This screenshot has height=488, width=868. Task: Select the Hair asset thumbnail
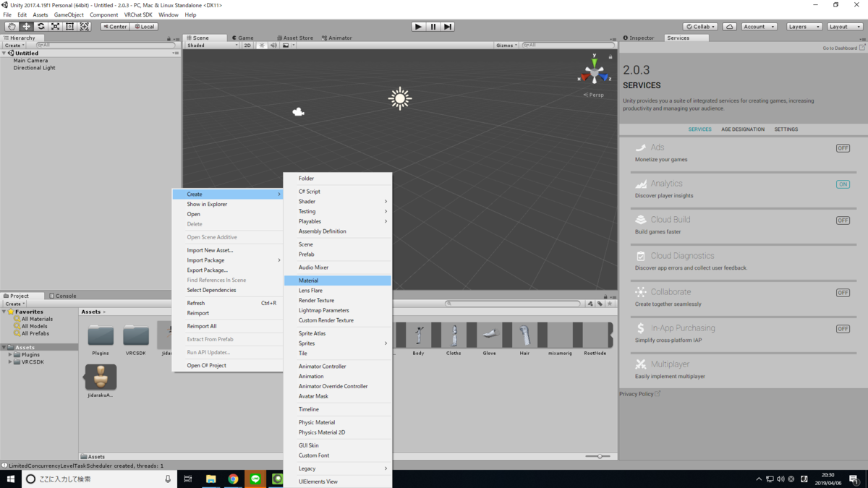click(524, 335)
